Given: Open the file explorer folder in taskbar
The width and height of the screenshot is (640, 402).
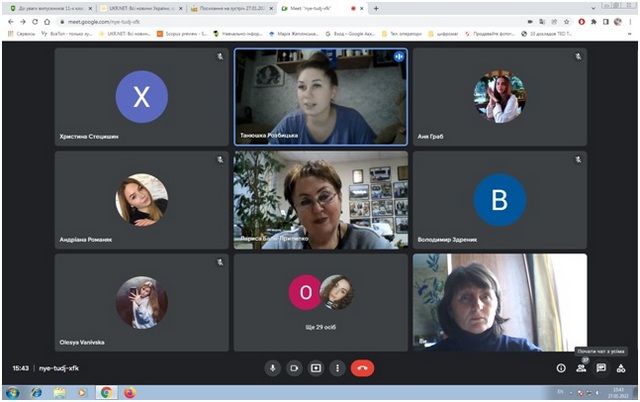Looking at the screenshot, I should pyautogui.click(x=60, y=393).
